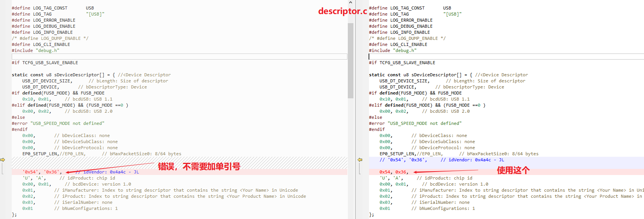Click '#error "USB_SPEED_MODE not defined"' in left pane

click(x=58, y=123)
